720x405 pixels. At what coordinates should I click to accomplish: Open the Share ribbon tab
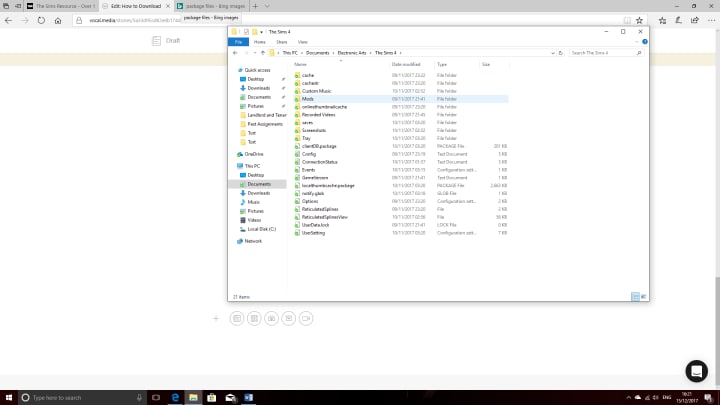281,42
